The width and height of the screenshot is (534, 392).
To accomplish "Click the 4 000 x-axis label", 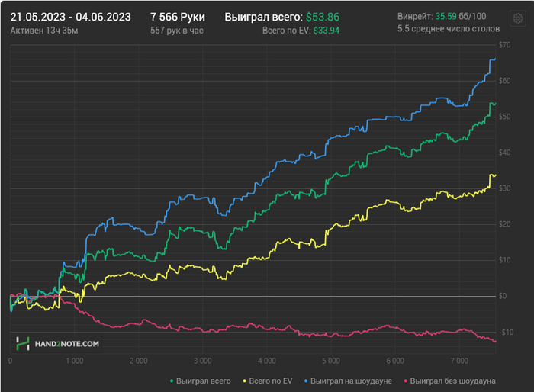I will tap(267, 361).
